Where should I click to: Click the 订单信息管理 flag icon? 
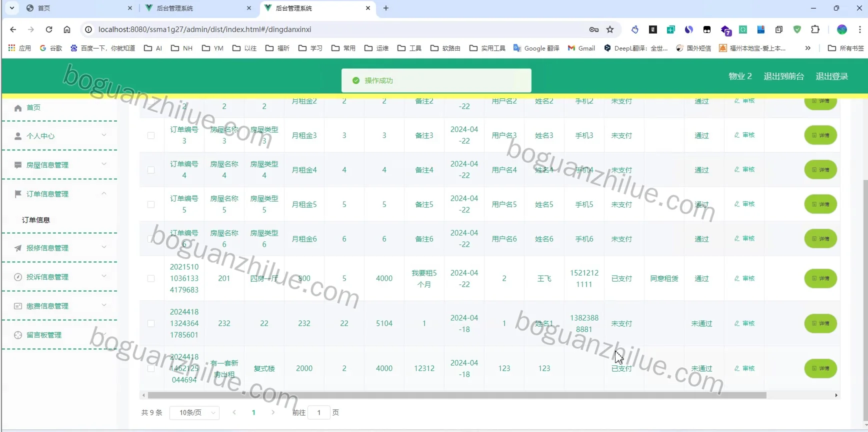18,194
